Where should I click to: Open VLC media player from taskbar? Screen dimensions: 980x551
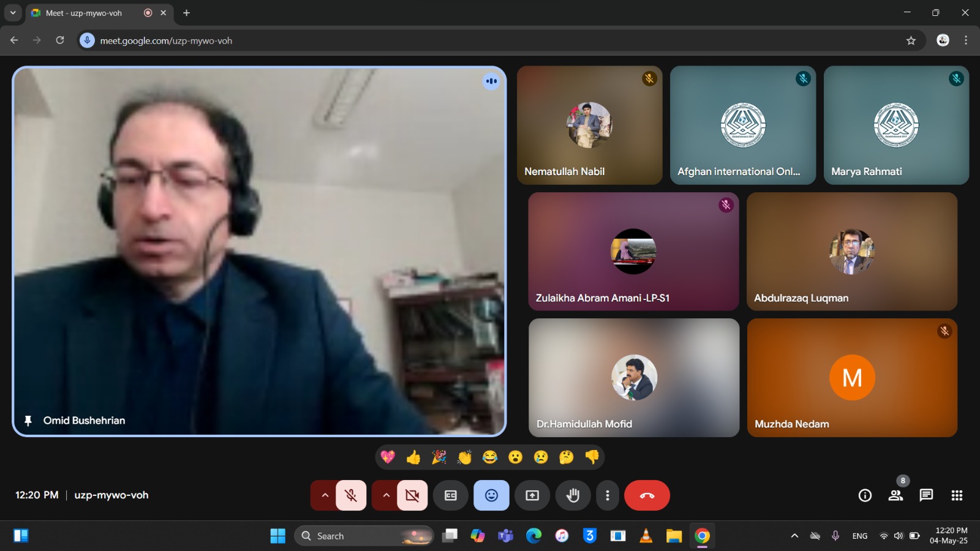point(646,536)
